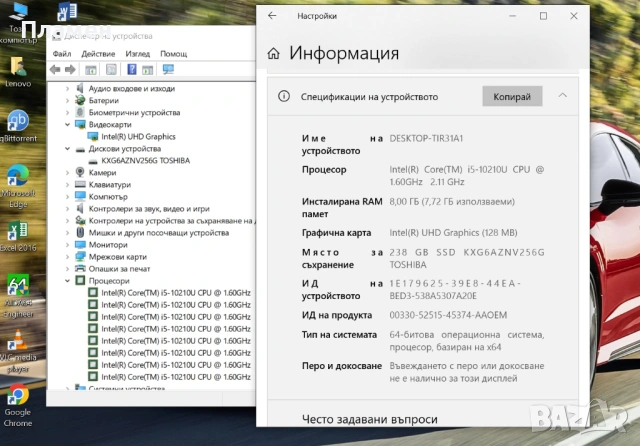Click the Копирай button
Viewport: 640px width, 446px height.
pyautogui.click(x=512, y=96)
